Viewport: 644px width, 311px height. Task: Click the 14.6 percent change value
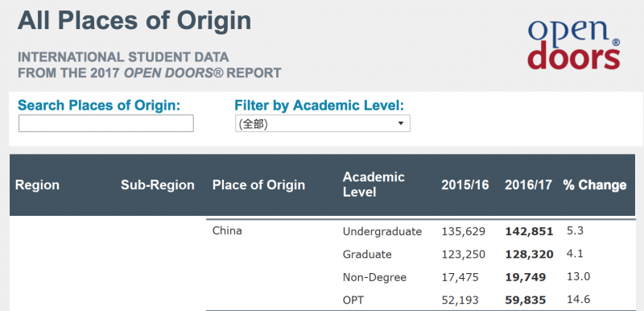(x=578, y=299)
